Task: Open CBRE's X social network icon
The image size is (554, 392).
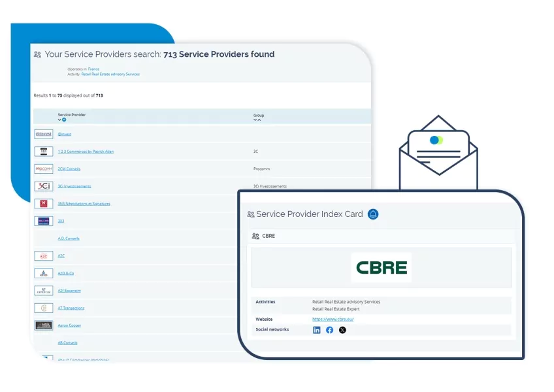Action: [x=342, y=330]
